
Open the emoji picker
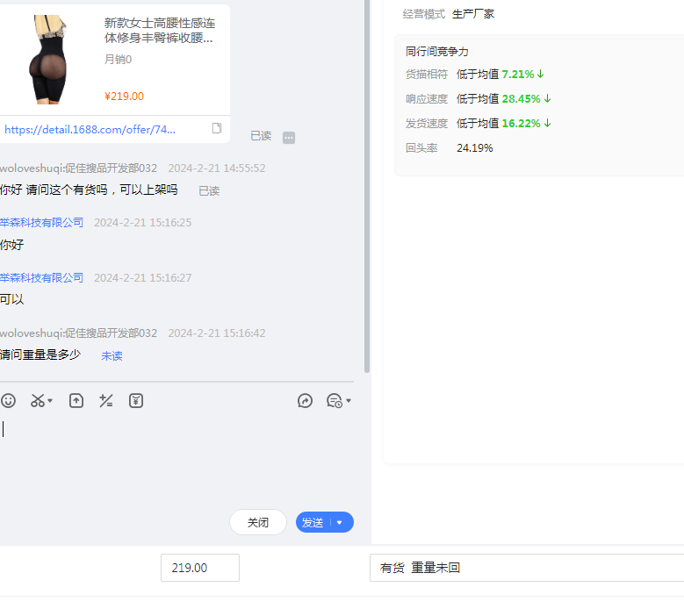pyautogui.click(x=8, y=401)
